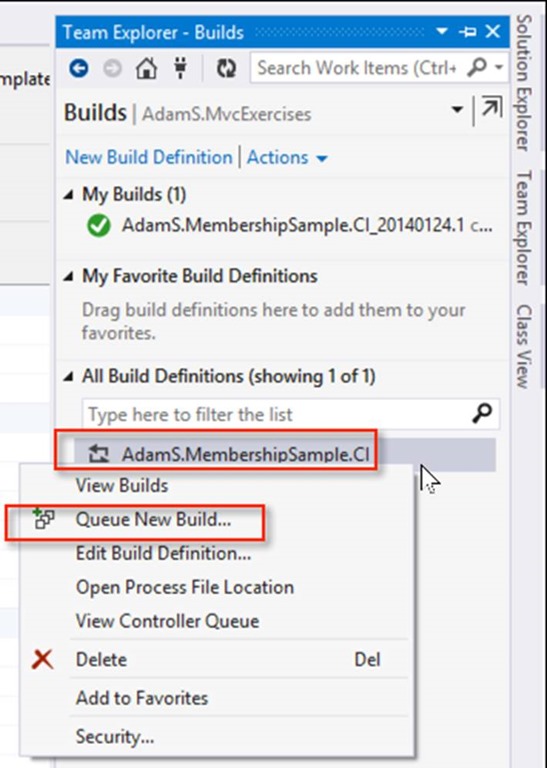Collapse the All Build Definitions section
Viewport: 547px width, 768px height.
(69, 377)
